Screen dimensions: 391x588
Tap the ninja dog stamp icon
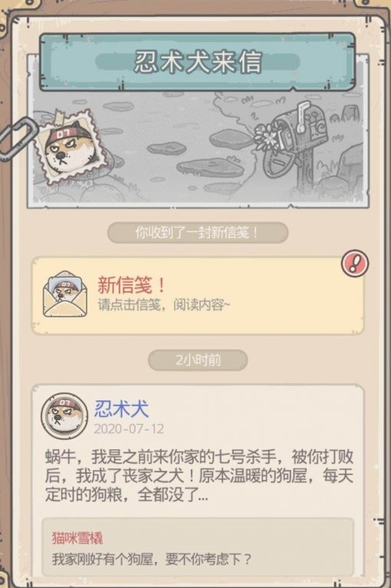[x=69, y=146]
